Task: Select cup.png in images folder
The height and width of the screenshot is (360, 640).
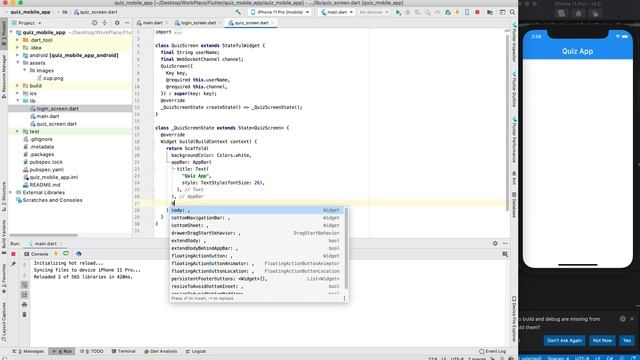Action: [x=50, y=78]
